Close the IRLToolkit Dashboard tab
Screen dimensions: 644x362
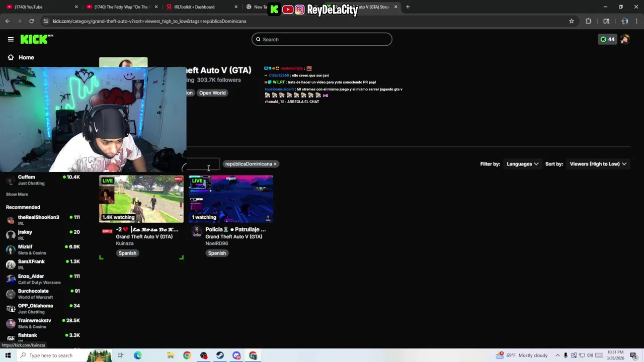click(x=236, y=7)
